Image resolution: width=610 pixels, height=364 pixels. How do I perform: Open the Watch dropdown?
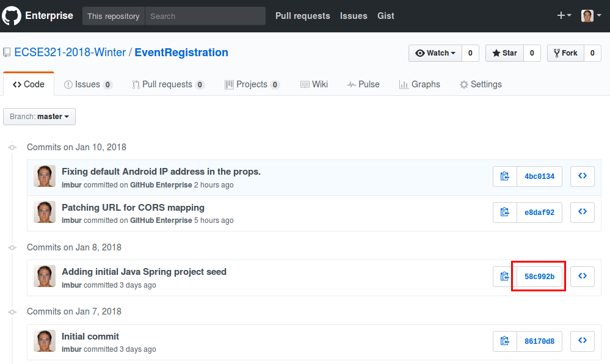pyautogui.click(x=435, y=53)
